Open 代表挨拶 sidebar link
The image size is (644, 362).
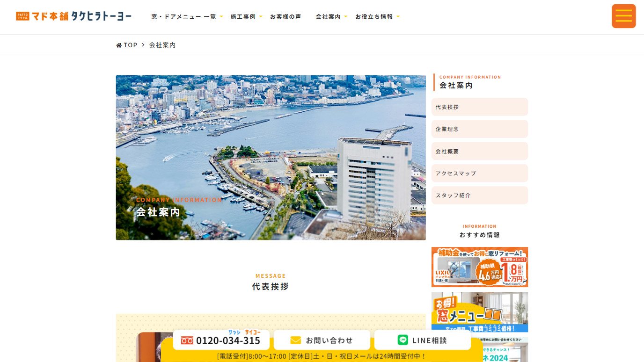coord(480,107)
